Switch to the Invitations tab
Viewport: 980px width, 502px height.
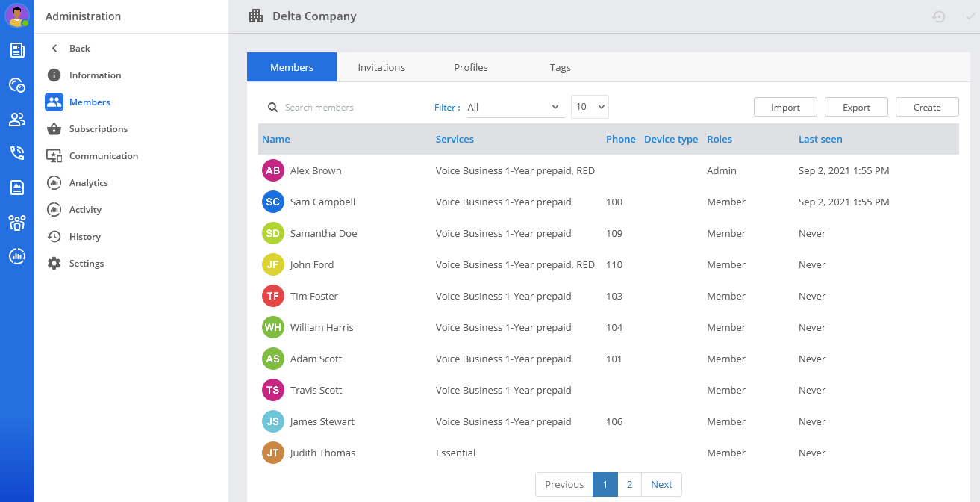[381, 67]
